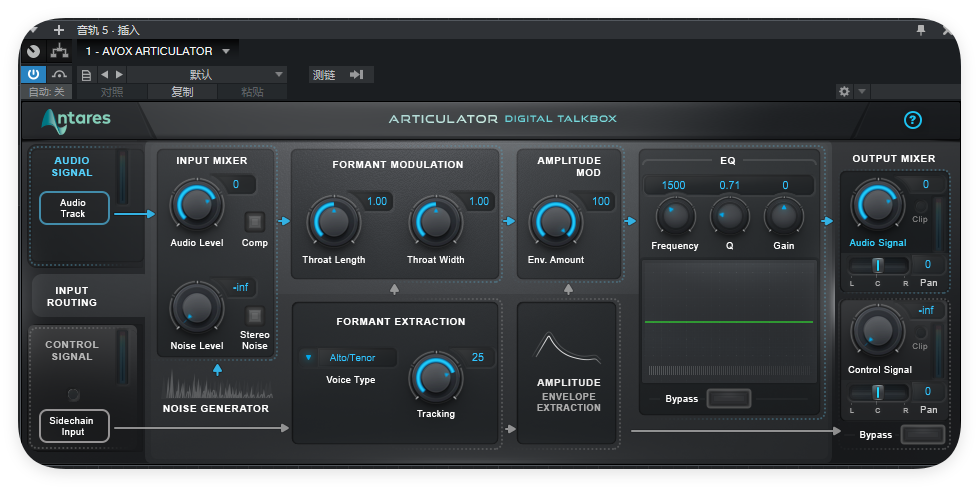Click the plus icon to add an insert

tap(59, 30)
